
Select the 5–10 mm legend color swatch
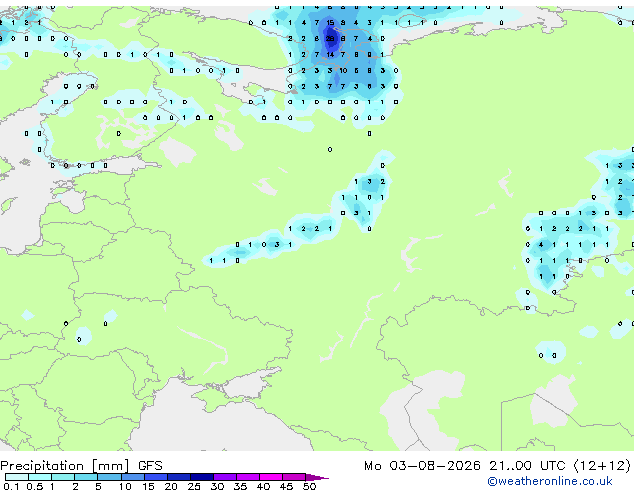[x=109, y=477]
